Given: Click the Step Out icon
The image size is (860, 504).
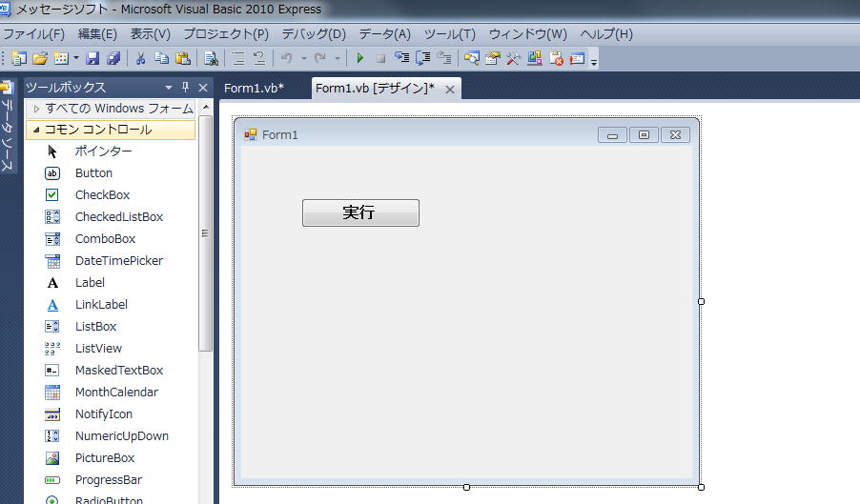Looking at the screenshot, I should [443, 58].
